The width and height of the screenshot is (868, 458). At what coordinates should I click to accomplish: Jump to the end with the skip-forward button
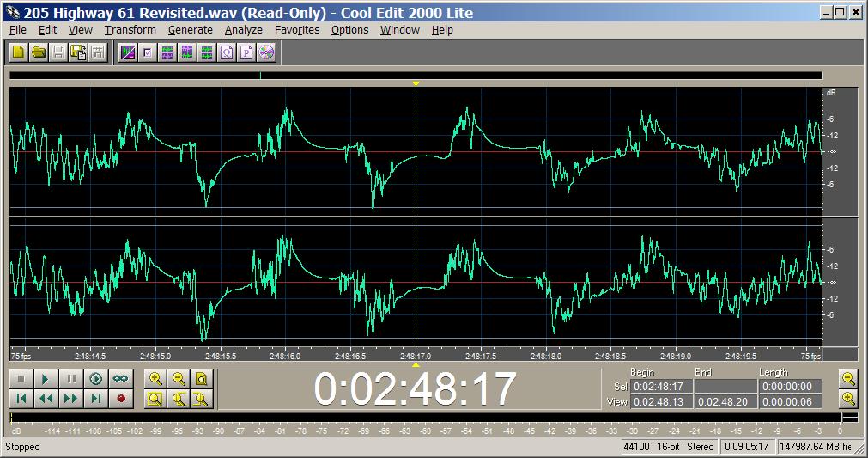96,399
